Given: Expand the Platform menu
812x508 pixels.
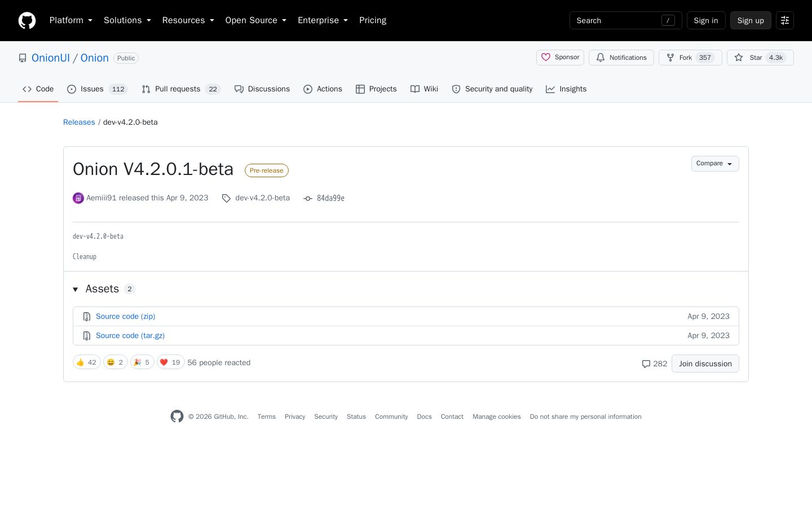Looking at the screenshot, I should [x=71, y=20].
